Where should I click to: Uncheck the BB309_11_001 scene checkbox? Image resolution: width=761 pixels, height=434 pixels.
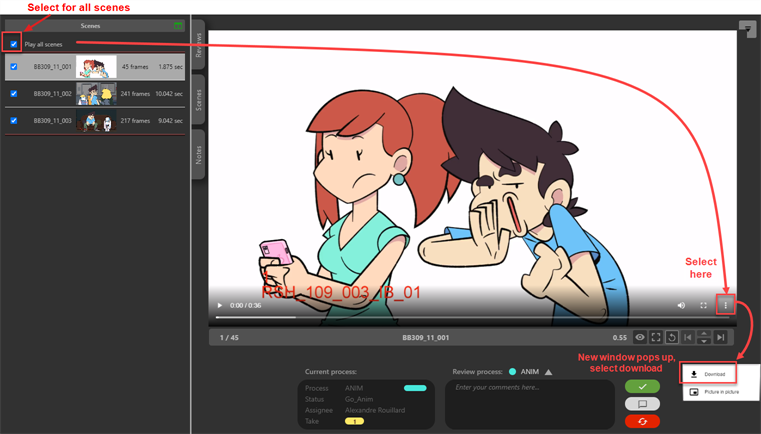pos(14,67)
